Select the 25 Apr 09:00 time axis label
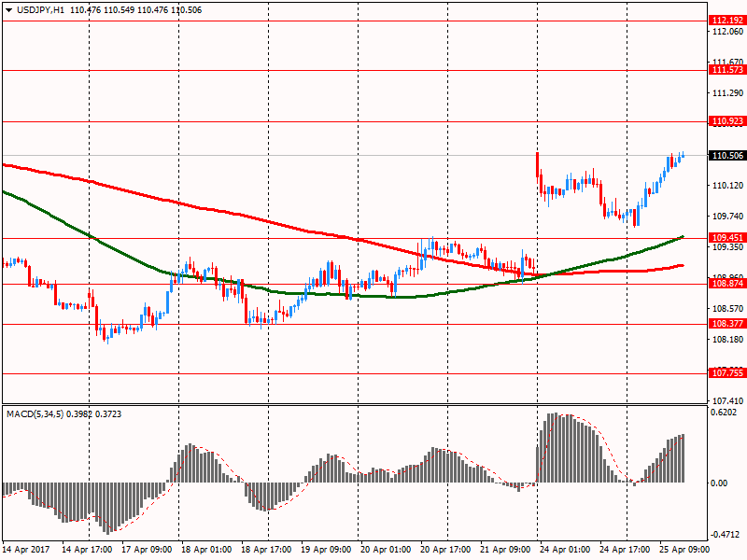Image resolution: width=747 pixels, height=560 pixels. [684, 550]
